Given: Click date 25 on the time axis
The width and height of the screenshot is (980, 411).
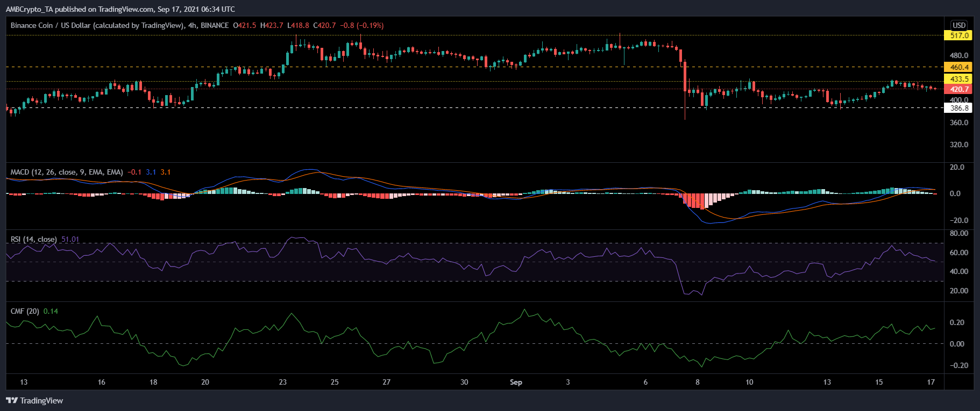Looking at the screenshot, I should [335, 382].
